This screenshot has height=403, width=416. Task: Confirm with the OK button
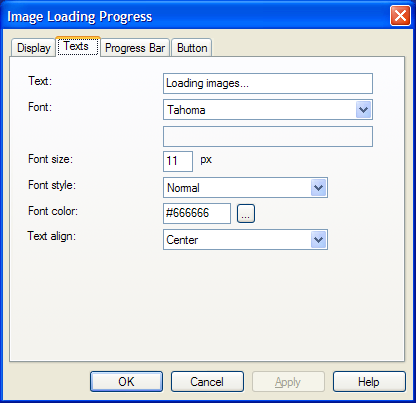[x=126, y=382]
